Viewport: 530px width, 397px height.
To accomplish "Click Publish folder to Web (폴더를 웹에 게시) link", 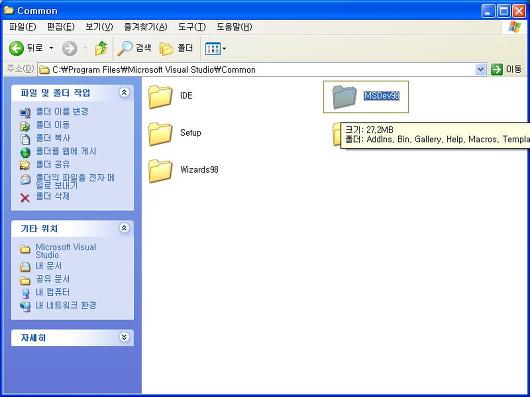I will [x=66, y=151].
